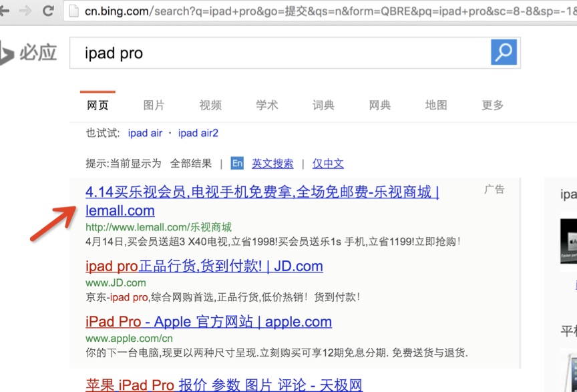Open the Apple 官方网站 iPad Pro result
This screenshot has height=392, width=577.
(x=208, y=322)
